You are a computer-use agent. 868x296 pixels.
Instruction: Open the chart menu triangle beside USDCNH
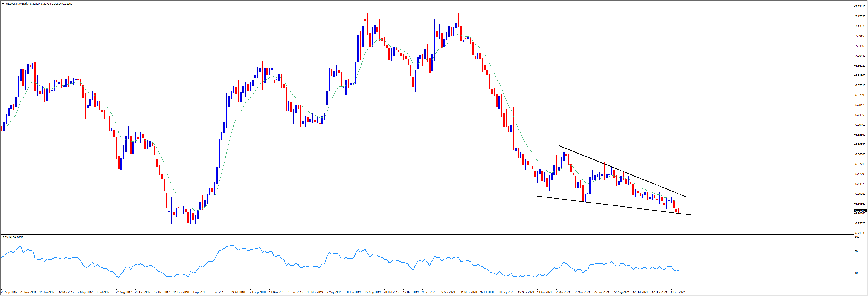(x=3, y=4)
